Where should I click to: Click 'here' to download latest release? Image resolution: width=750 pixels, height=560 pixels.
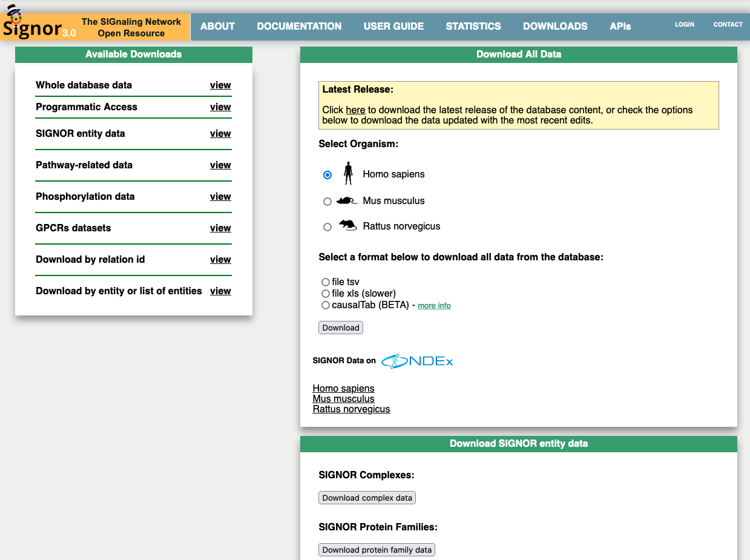click(x=355, y=110)
